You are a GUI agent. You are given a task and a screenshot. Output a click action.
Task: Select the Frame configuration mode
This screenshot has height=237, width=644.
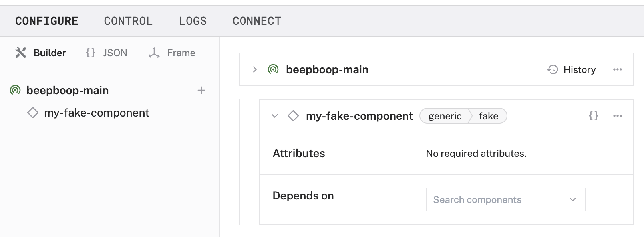tap(172, 53)
